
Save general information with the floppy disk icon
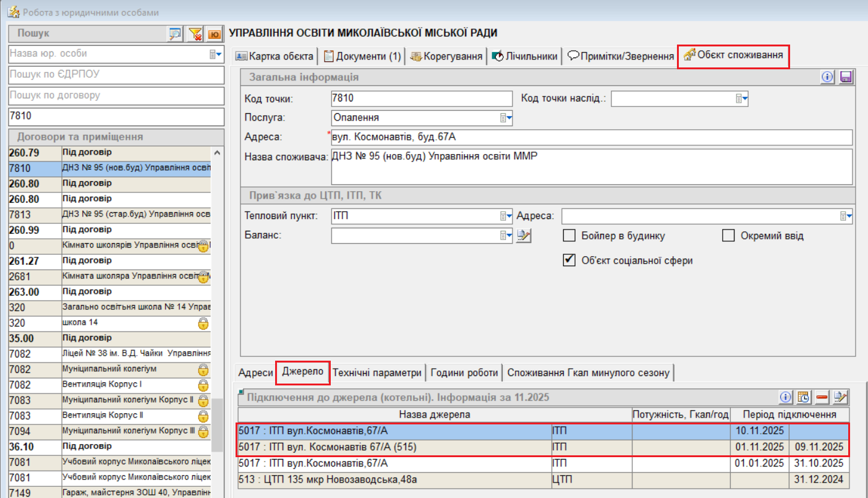point(846,77)
